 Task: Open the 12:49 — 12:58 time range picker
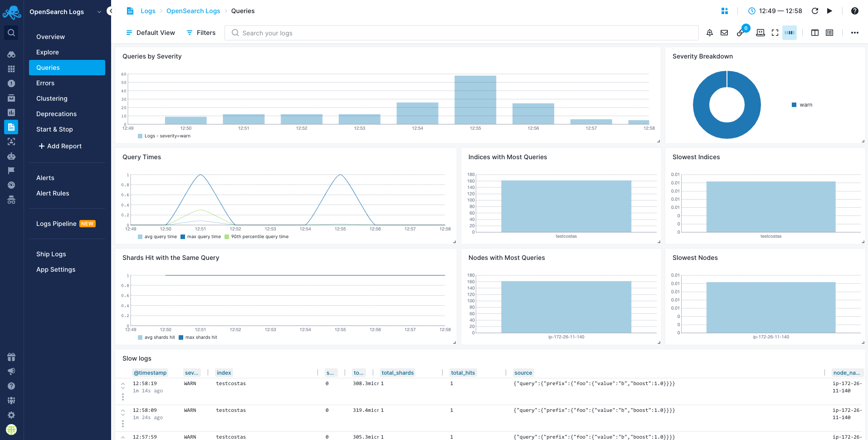pos(775,11)
